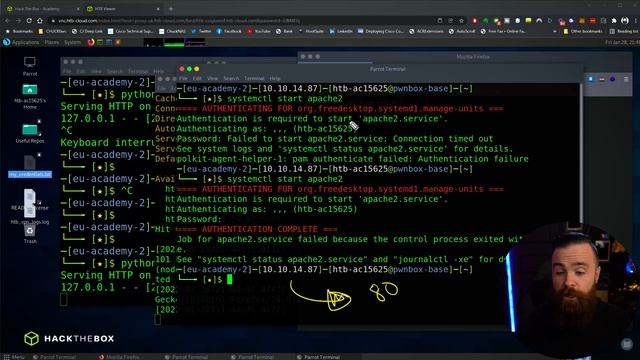The height and width of the screenshot is (360, 640).
Task: Open the htb-ac15625's Home folder icon
Action: (x=30, y=96)
